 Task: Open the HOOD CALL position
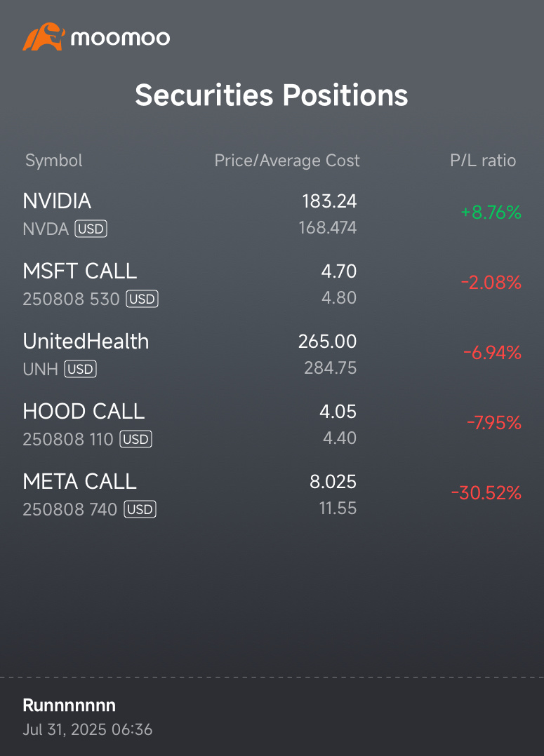(272, 424)
